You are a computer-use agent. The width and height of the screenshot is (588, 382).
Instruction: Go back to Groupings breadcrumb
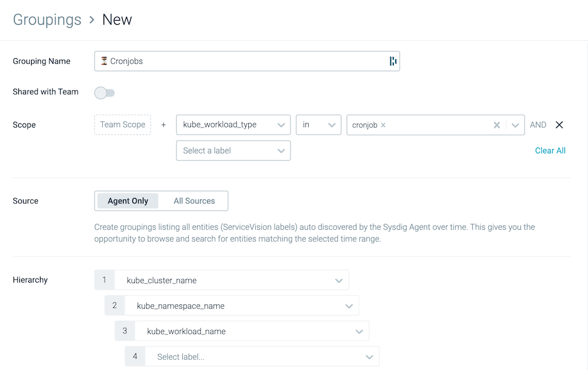(x=47, y=19)
